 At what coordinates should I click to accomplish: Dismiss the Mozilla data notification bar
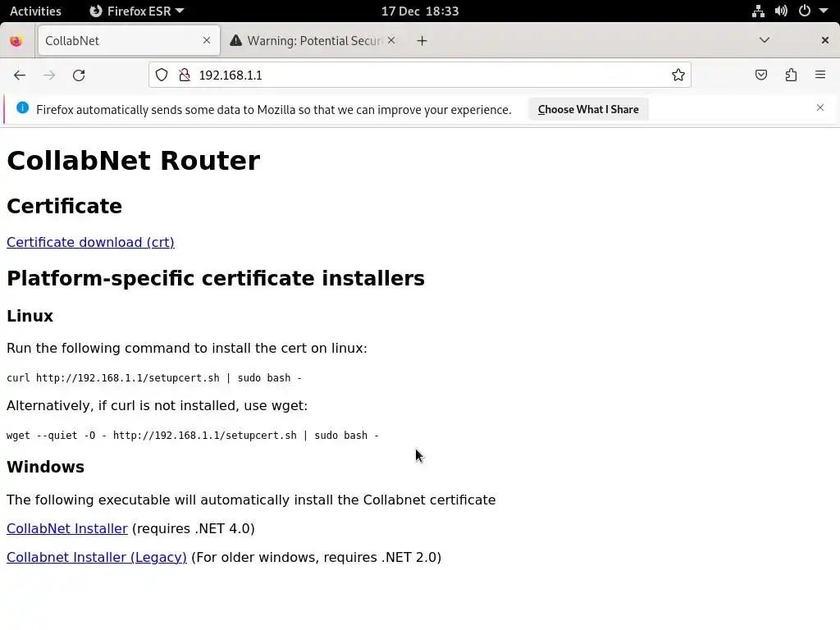[x=820, y=107]
